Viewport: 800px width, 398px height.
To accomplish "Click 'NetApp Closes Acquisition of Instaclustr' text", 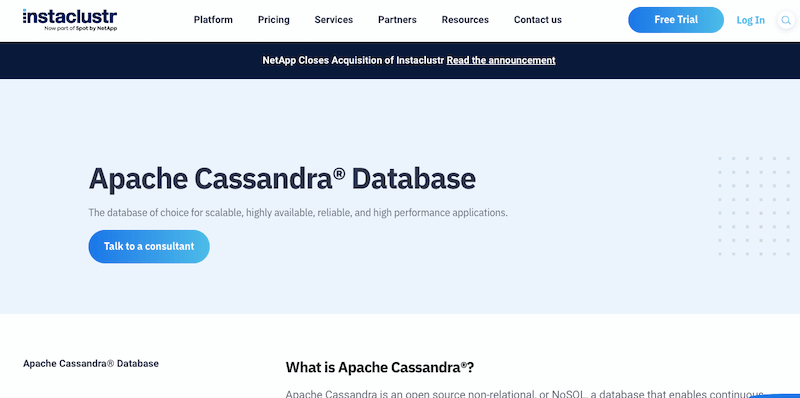I will point(353,60).
